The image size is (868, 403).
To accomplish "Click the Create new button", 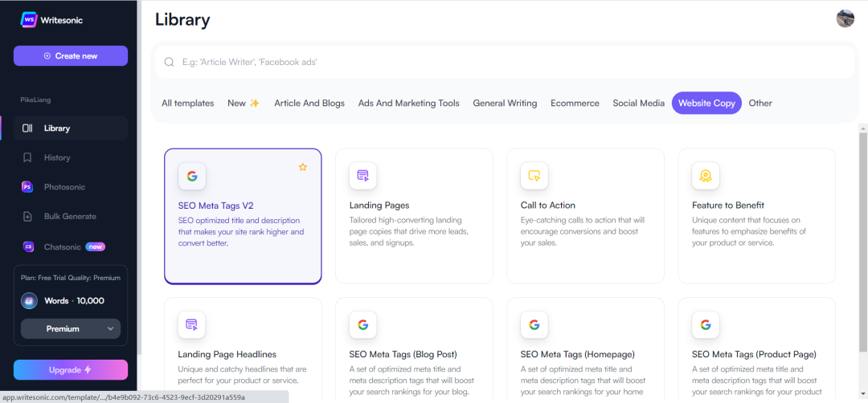I will 71,55.
